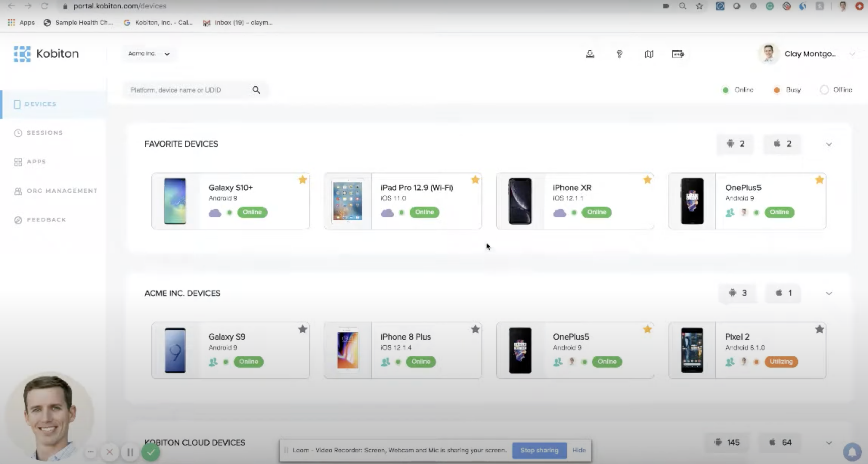Click the DEVICES sidebar icon
Image resolution: width=868 pixels, height=464 pixels.
point(17,103)
